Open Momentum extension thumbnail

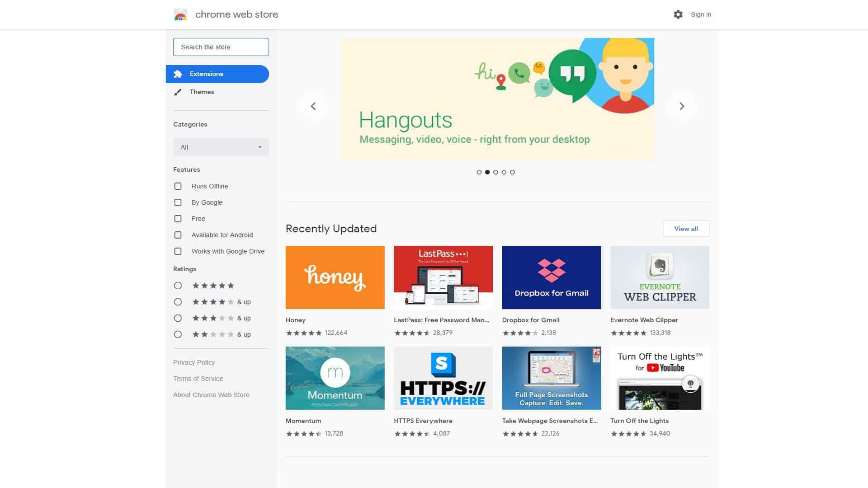click(x=335, y=378)
